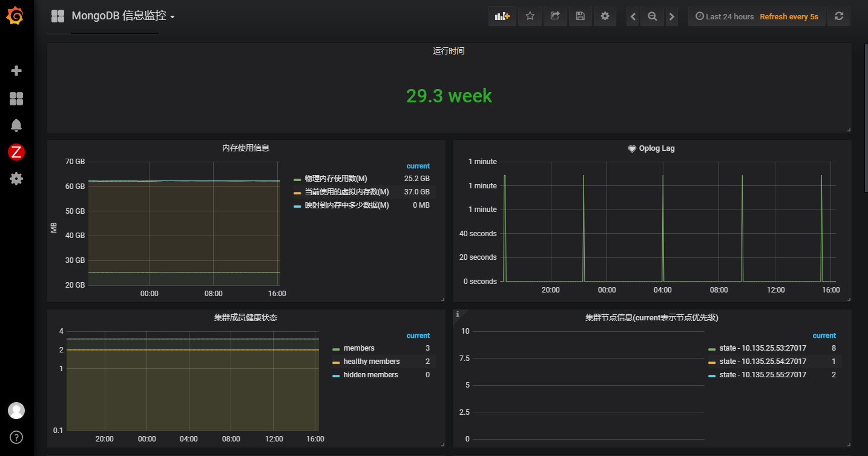Screen dimensions: 868x456
Task: Toggle the hidden members legend series
Action: pos(370,375)
